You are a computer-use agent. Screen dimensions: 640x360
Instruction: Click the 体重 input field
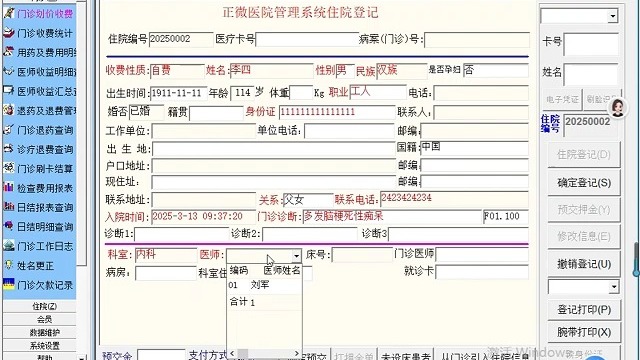(301, 93)
